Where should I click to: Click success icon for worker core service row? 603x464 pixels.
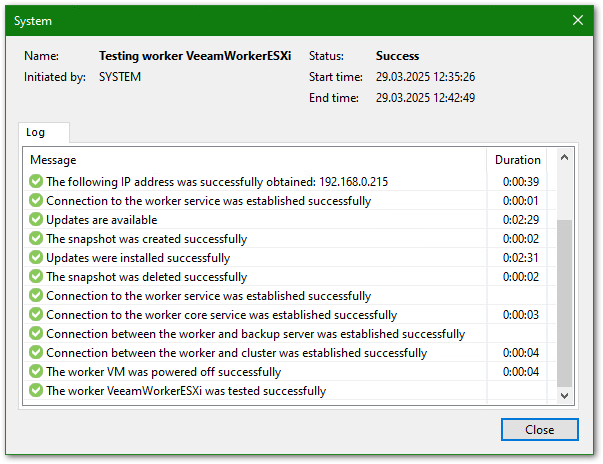click(36, 315)
